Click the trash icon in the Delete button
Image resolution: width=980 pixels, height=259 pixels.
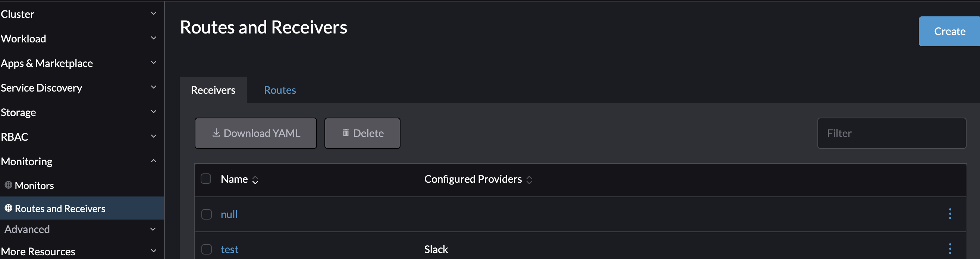(345, 132)
